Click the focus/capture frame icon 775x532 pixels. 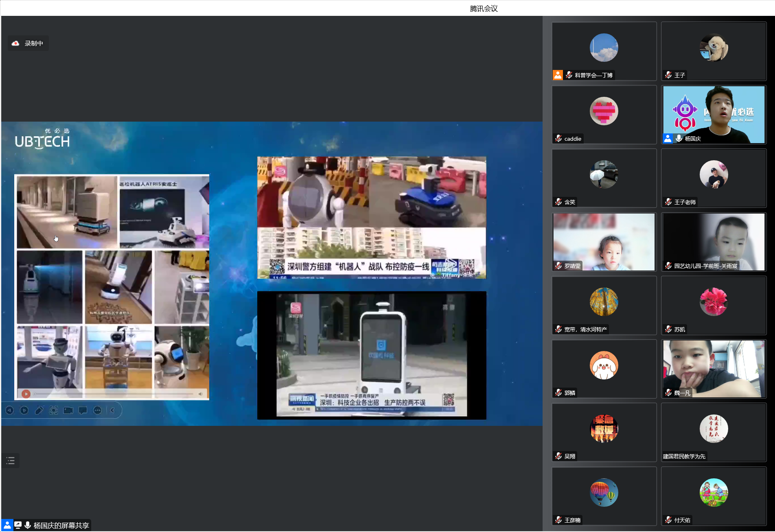point(54,410)
